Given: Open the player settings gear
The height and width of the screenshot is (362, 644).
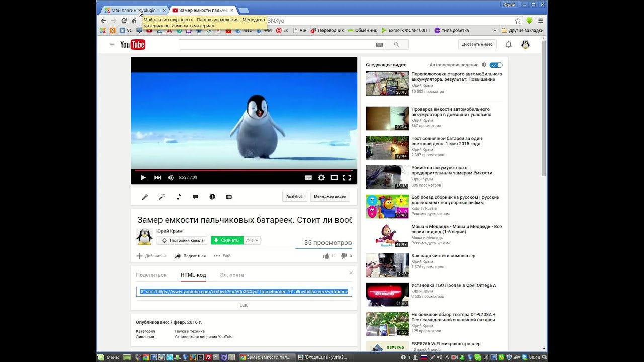Looking at the screenshot, I should 321,178.
